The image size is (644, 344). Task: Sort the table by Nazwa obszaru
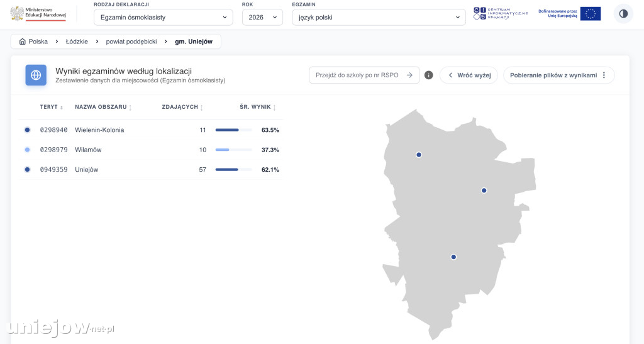[x=103, y=107]
